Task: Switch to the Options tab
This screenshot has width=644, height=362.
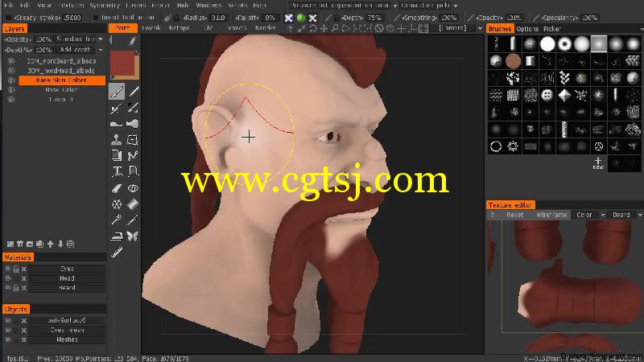Action: tap(527, 29)
